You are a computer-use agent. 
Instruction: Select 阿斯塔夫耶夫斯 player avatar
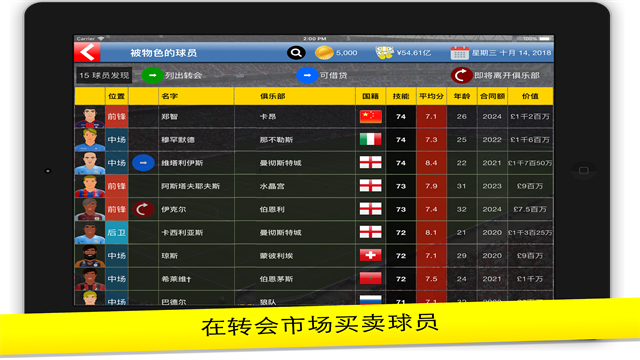(x=90, y=186)
